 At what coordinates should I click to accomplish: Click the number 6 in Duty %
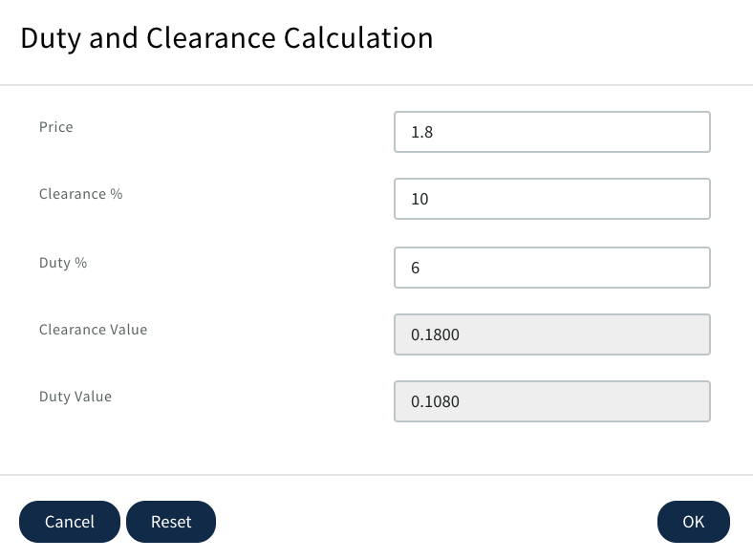tap(416, 269)
